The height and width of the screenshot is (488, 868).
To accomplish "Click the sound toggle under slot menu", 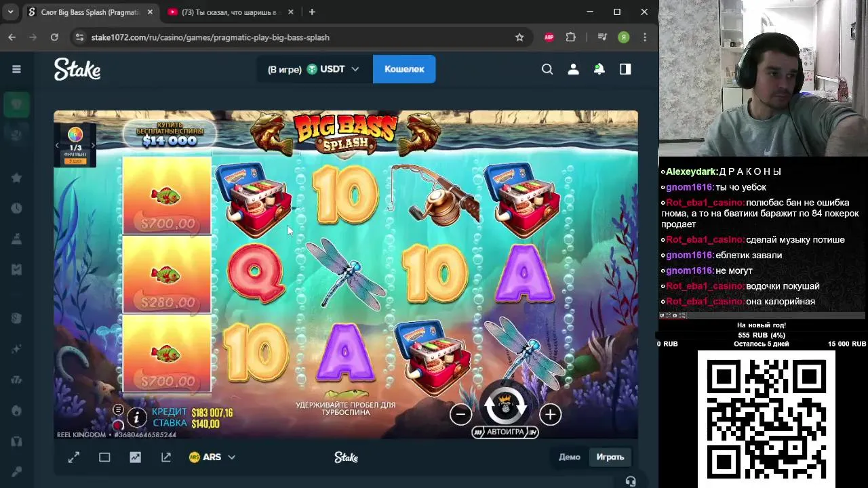I will pyautogui.click(x=118, y=425).
